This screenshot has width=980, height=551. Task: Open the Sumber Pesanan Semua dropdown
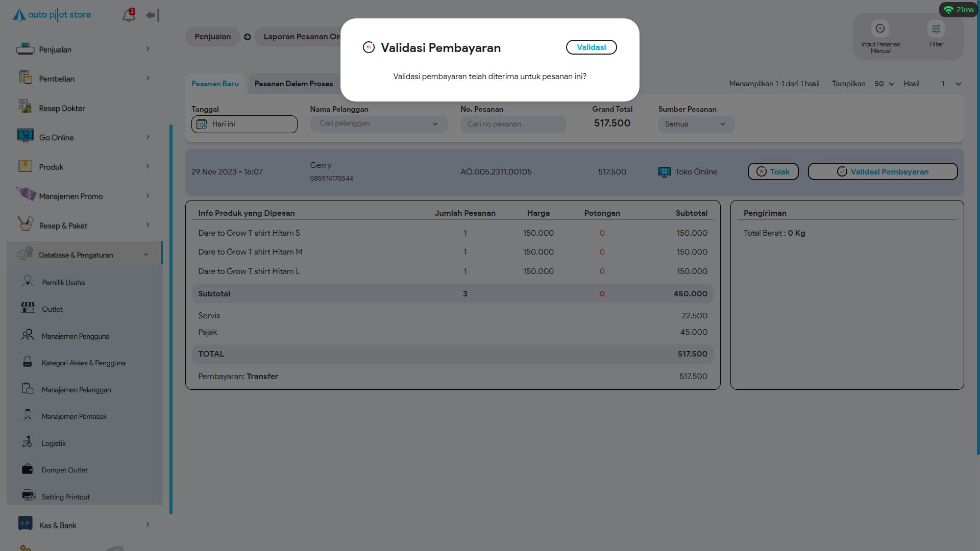coord(696,124)
